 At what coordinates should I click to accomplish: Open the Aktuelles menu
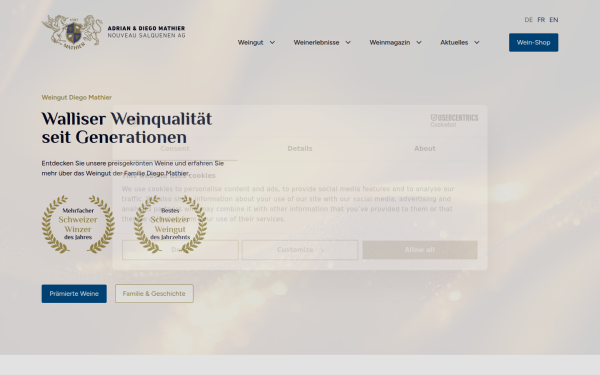454,42
